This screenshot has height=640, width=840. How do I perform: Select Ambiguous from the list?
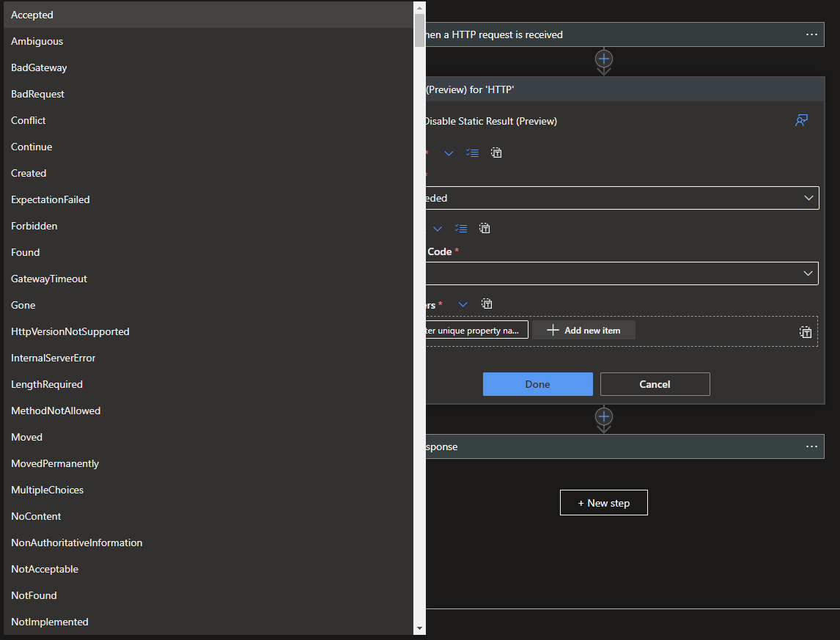click(208, 41)
